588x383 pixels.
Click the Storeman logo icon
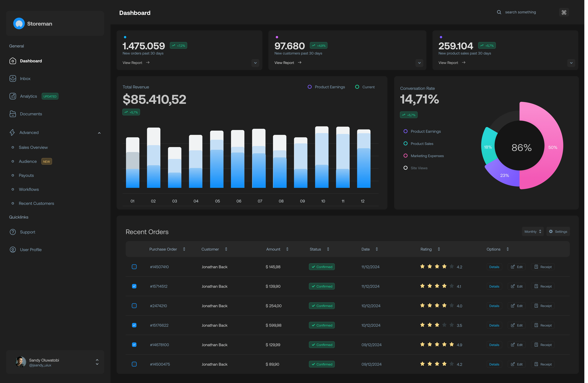coord(19,23)
